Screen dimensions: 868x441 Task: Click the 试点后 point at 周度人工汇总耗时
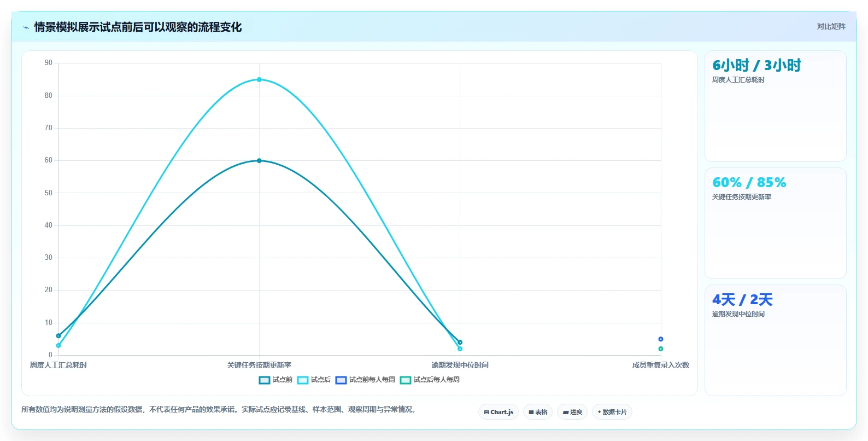[58, 345]
